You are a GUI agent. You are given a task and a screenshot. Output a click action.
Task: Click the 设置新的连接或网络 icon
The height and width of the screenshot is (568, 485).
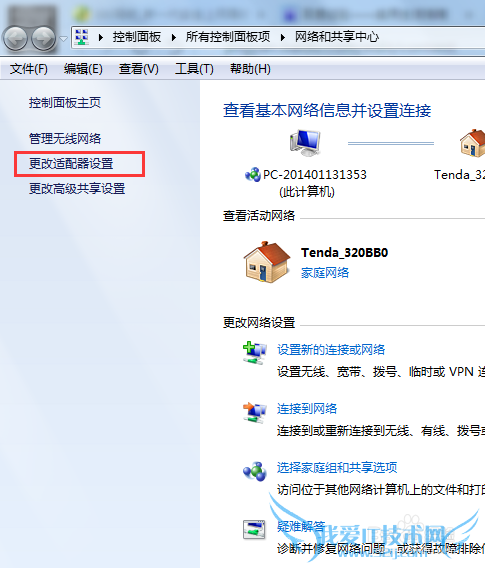[x=255, y=352]
